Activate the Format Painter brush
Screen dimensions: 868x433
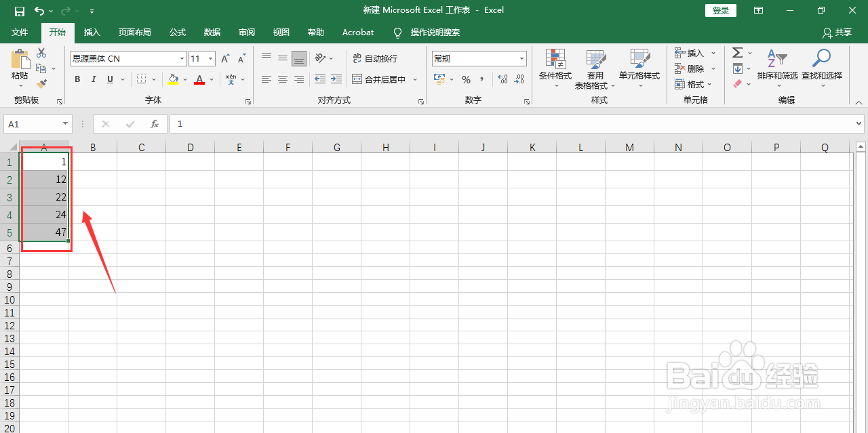click(41, 84)
